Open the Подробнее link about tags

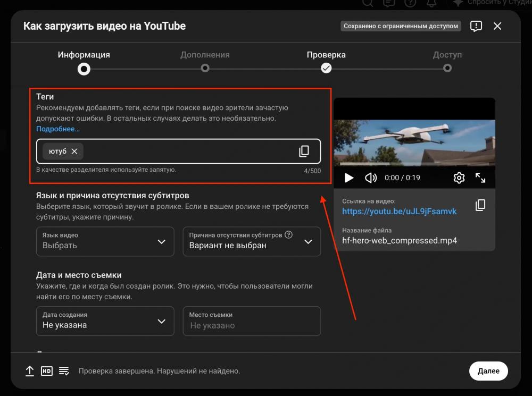pyautogui.click(x=58, y=129)
